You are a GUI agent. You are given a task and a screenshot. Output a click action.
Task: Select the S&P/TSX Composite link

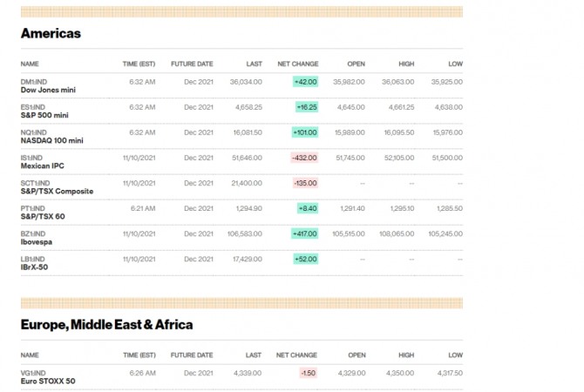coord(57,191)
